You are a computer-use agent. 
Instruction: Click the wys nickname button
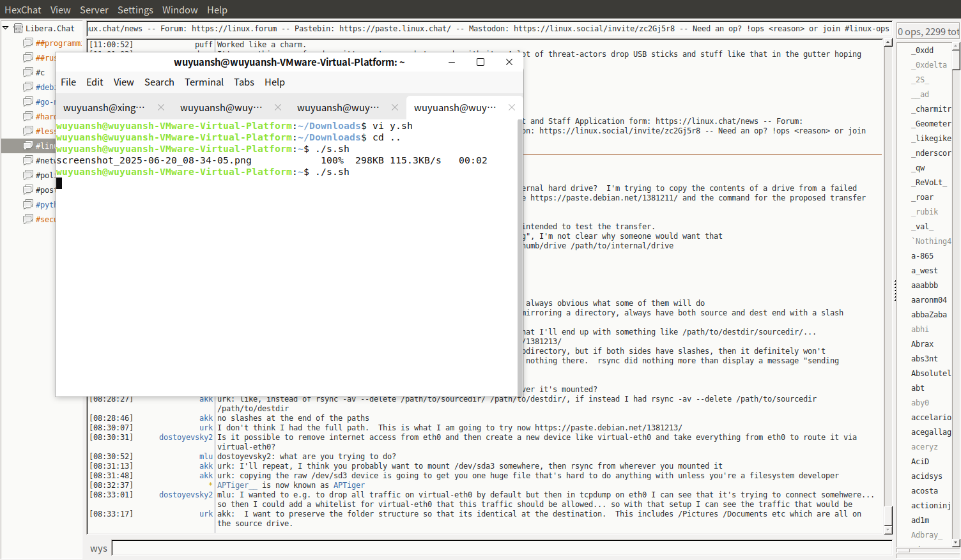click(98, 549)
